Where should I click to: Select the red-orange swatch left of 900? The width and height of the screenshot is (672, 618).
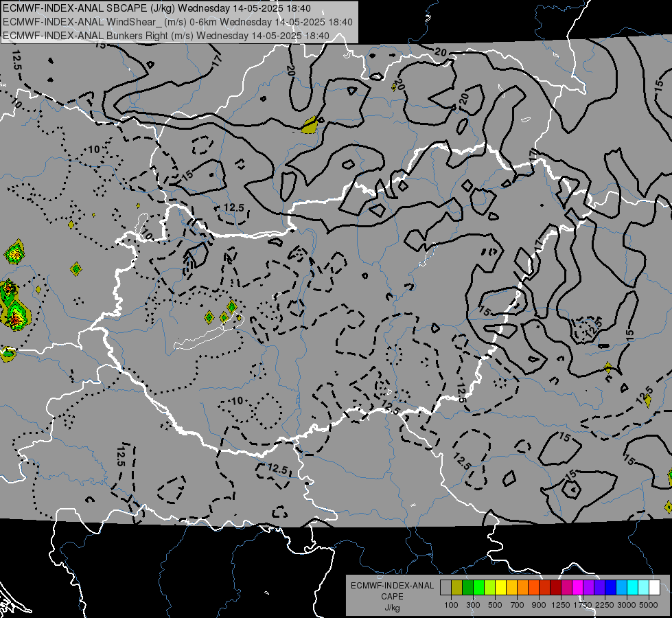533,587
